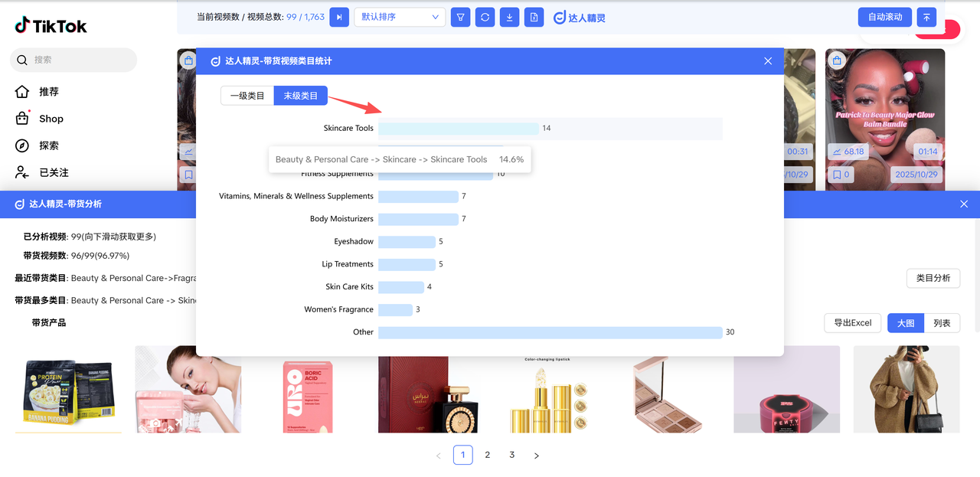Click the Excel file export icon

point(534,17)
